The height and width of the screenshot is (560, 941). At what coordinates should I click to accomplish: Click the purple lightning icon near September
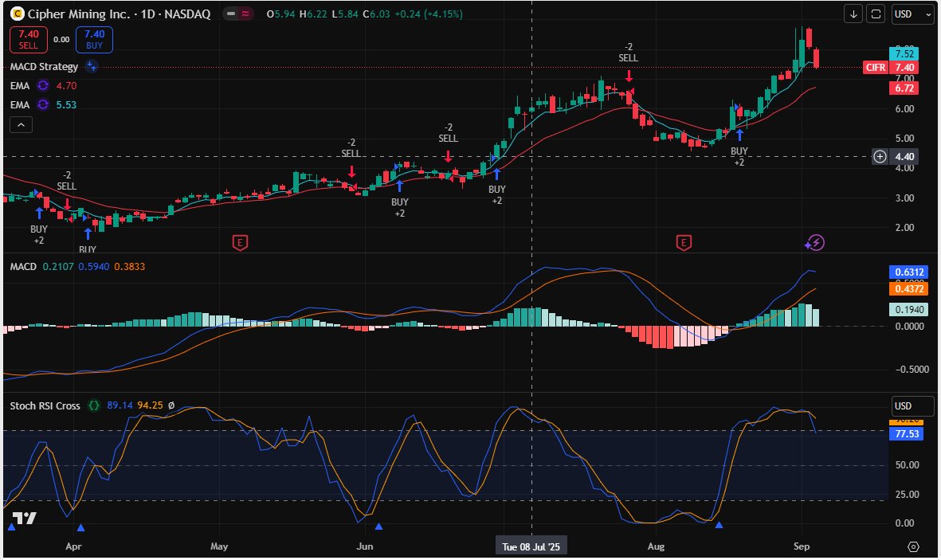pyautogui.click(x=815, y=242)
